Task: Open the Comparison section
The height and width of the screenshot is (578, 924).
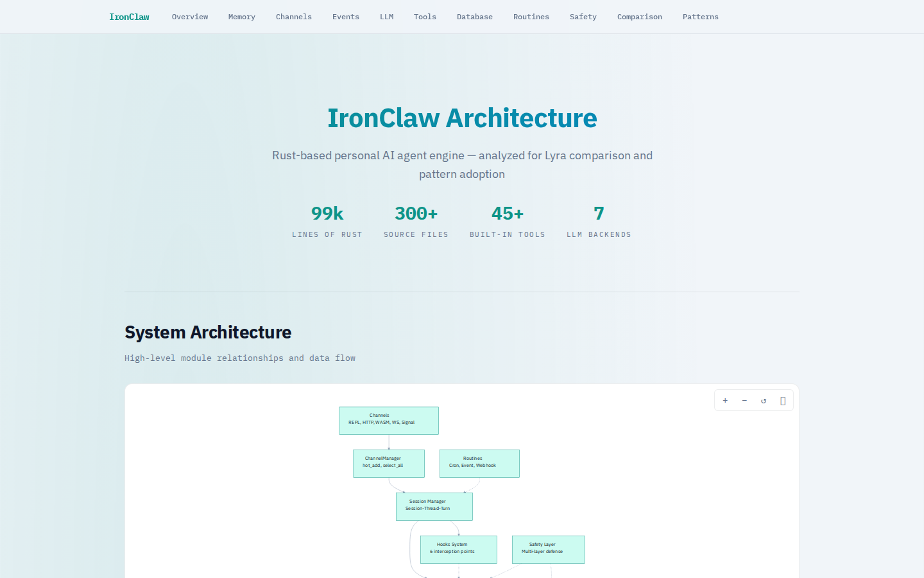Action: pyautogui.click(x=639, y=17)
